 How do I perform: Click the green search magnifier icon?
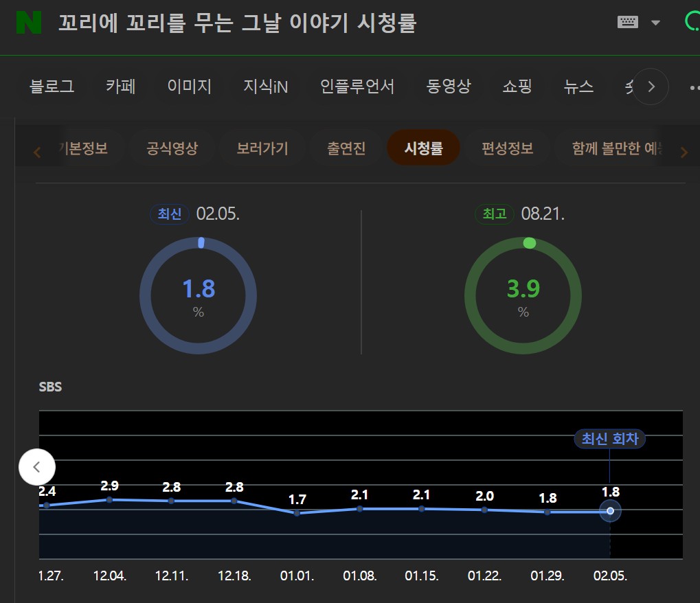(x=692, y=22)
